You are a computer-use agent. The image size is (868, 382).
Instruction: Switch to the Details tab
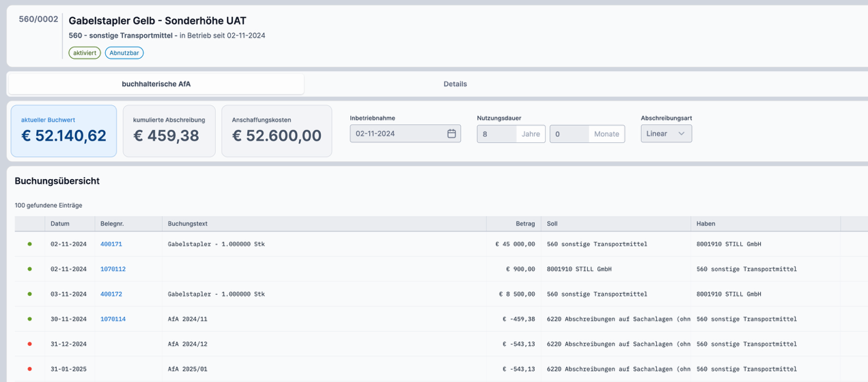click(x=455, y=84)
